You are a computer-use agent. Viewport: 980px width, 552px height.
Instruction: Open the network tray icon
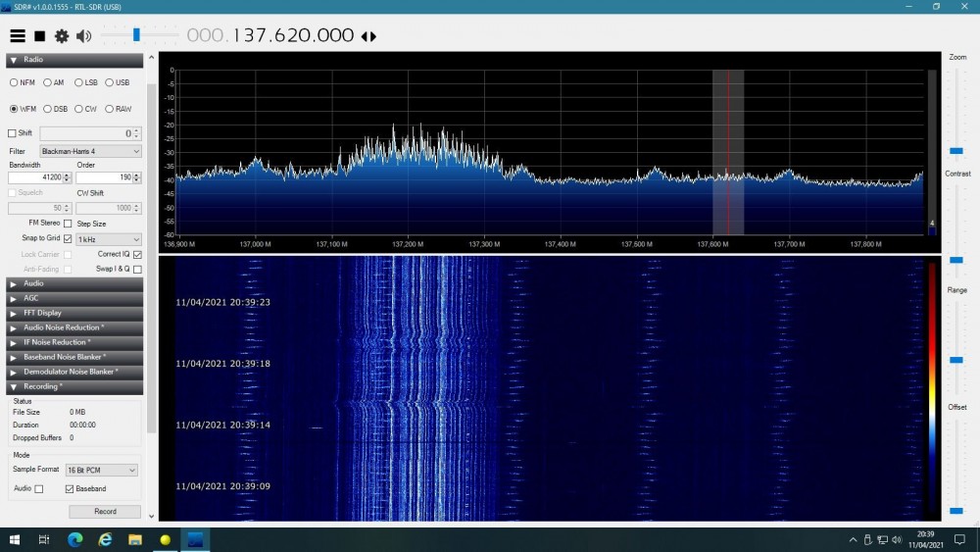click(883, 539)
